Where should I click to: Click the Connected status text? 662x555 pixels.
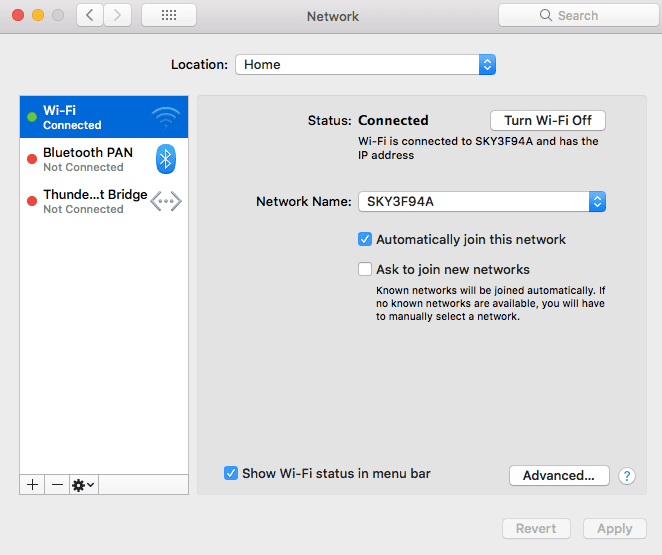pos(393,120)
